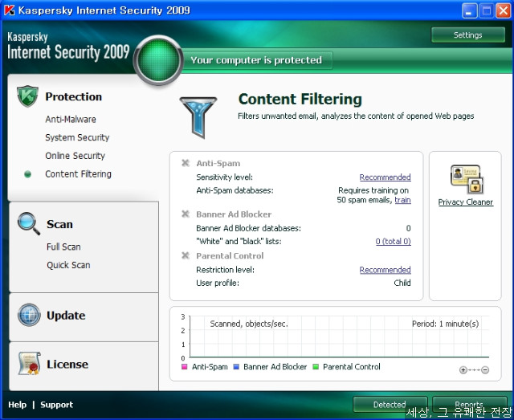Click the License certificate icon

(x=30, y=363)
